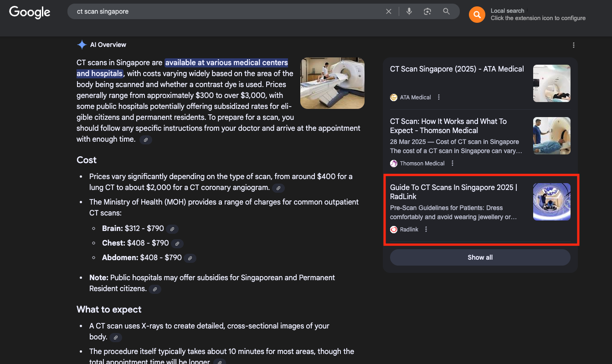Click the RadLink result thumbnail image
Image resolution: width=612 pixels, height=364 pixels.
[551, 202]
